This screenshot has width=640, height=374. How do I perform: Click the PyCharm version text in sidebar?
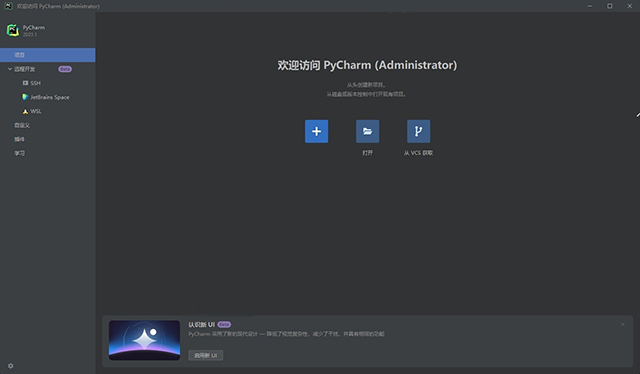[x=30, y=34]
